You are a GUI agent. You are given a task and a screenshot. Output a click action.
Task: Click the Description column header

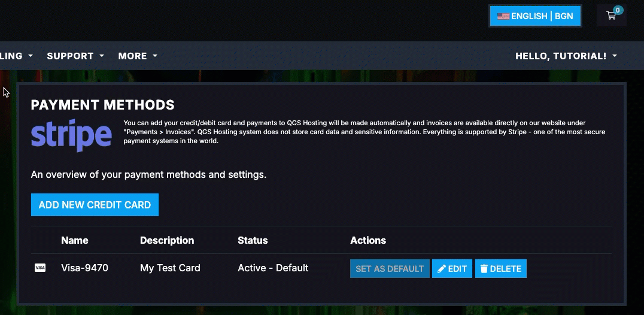167,240
